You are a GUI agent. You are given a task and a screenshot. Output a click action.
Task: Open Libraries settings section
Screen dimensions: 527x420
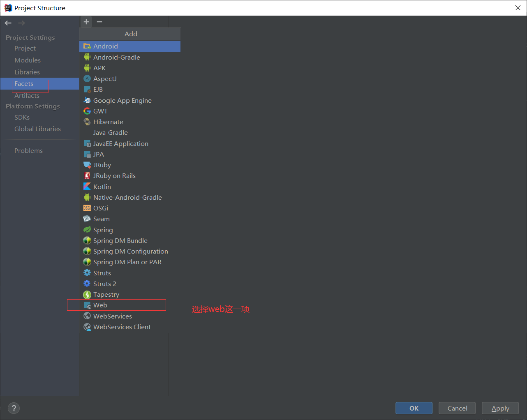[27, 72]
